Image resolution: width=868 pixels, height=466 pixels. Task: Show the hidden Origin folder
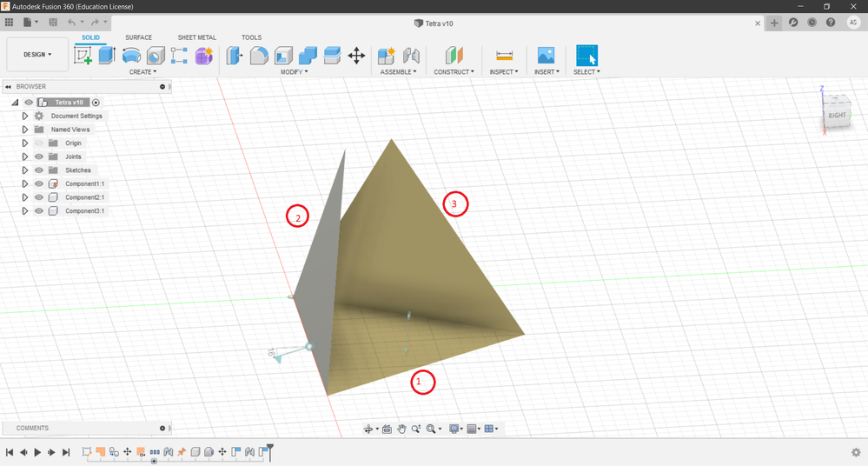click(x=39, y=143)
